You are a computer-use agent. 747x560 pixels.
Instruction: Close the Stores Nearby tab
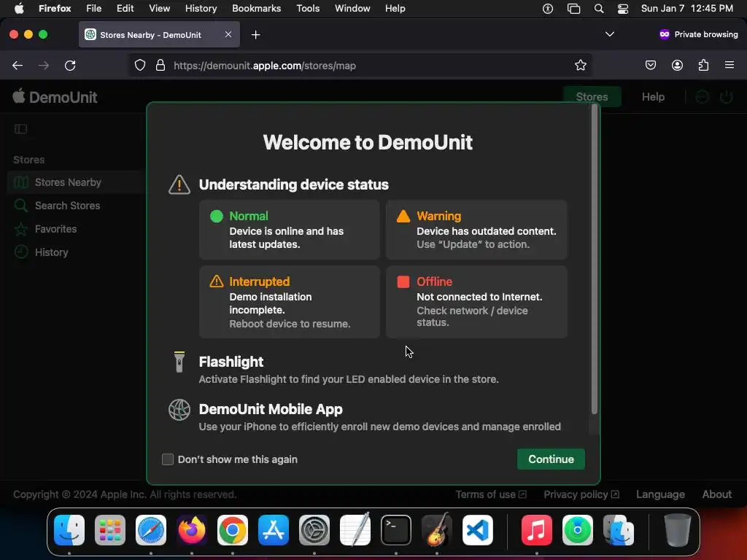228,34
